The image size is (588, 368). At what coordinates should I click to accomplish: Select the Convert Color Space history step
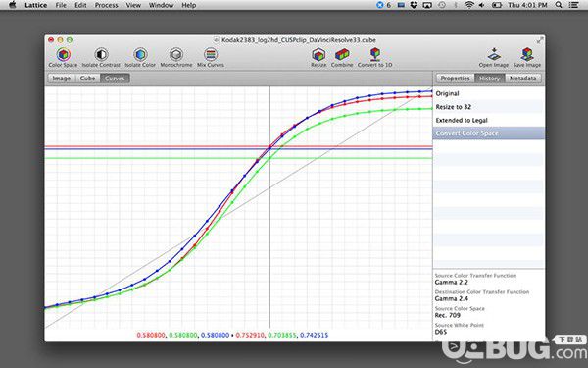point(489,133)
